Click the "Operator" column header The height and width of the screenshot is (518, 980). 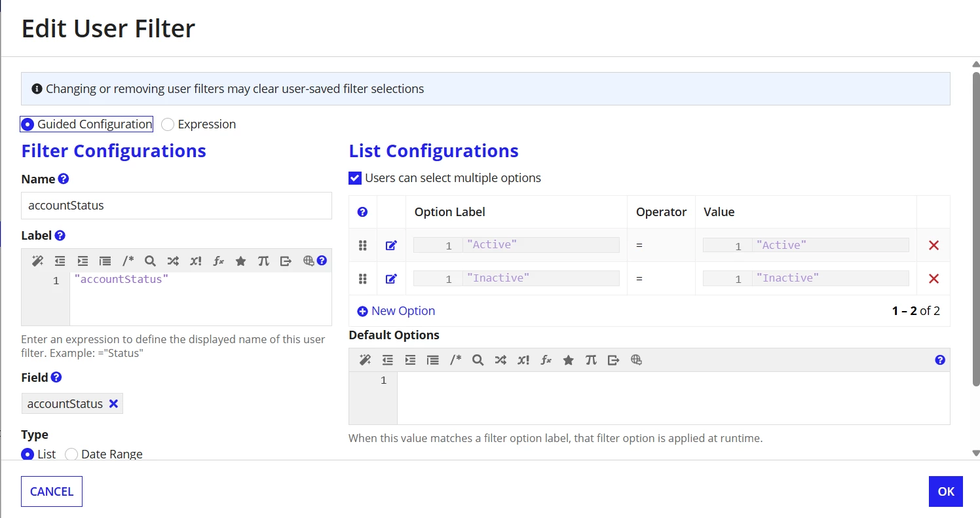pyautogui.click(x=661, y=212)
